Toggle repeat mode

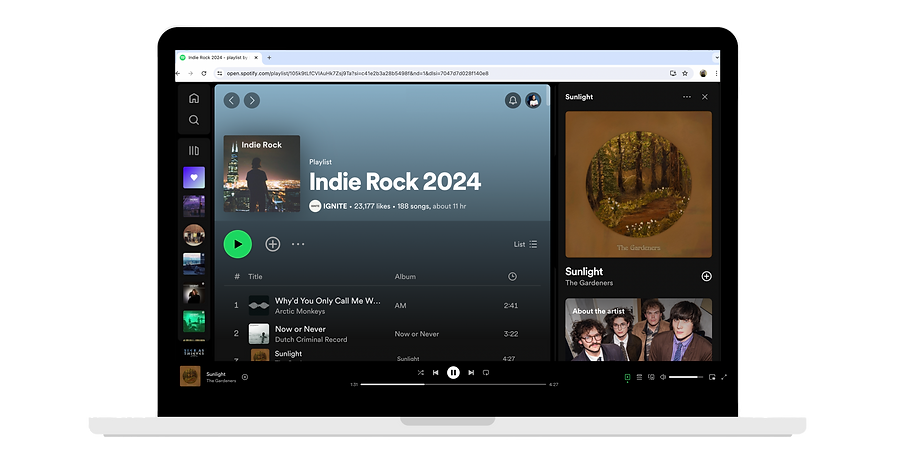pyautogui.click(x=486, y=373)
